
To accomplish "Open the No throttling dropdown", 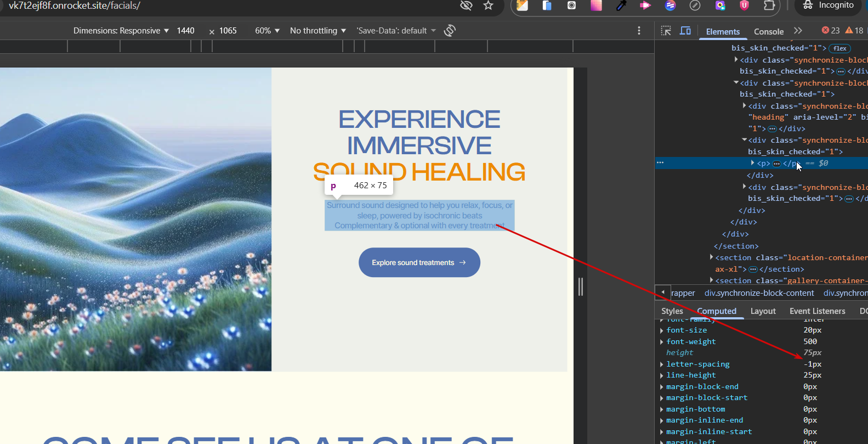I will pos(317,31).
